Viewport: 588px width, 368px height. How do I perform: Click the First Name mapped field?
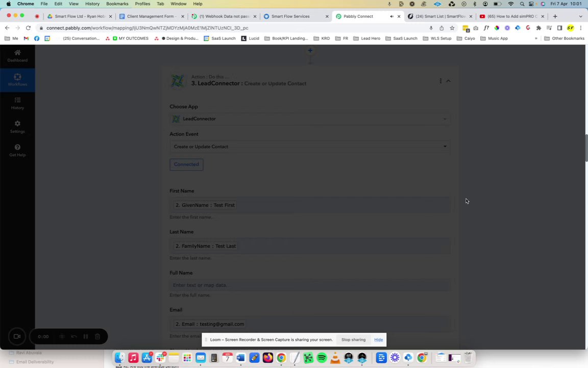click(310, 205)
